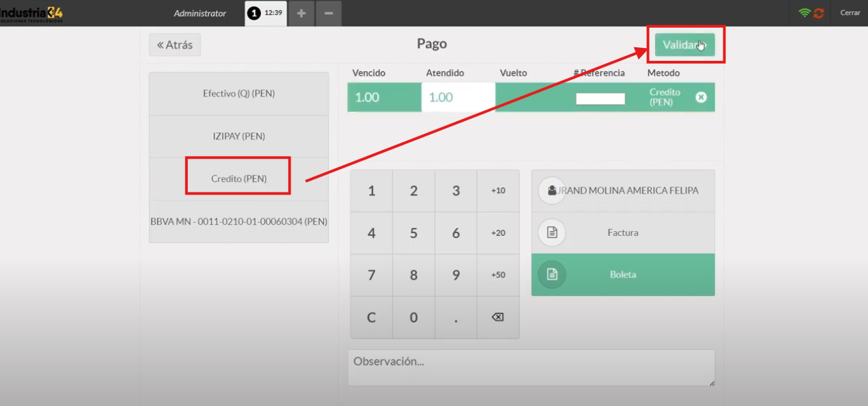The width and height of the screenshot is (868, 406).
Task: Select Credito (PEN) payment method
Action: pos(239,179)
